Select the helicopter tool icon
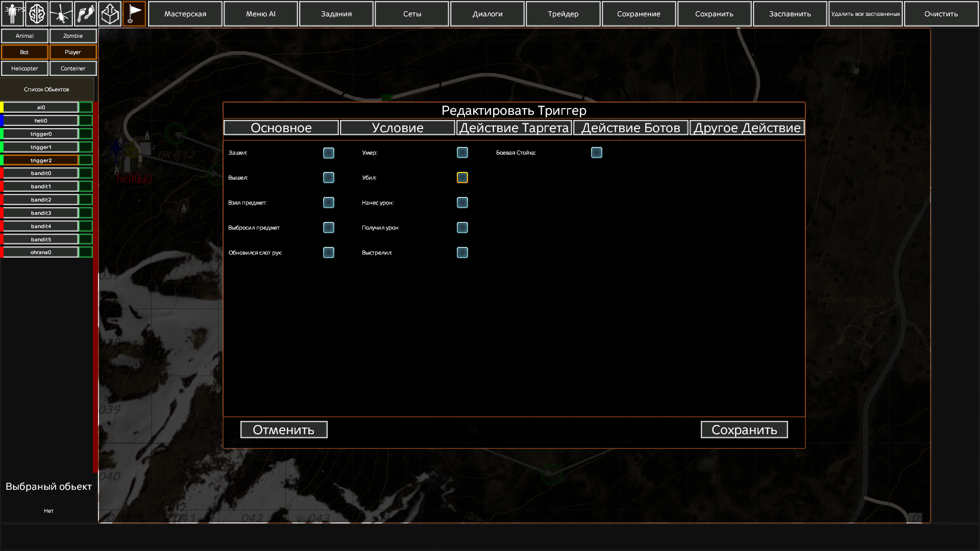This screenshot has width=980, height=551. click(x=61, y=14)
